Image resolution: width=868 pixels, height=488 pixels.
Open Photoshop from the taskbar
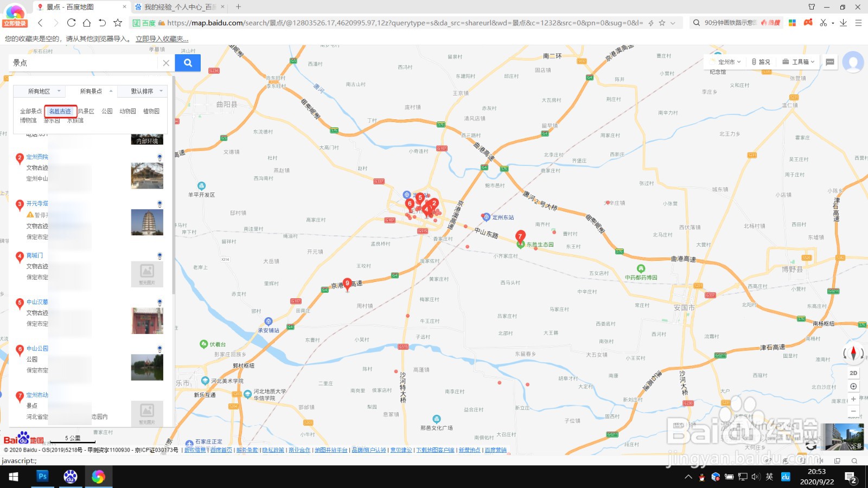click(x=42, y=477)
